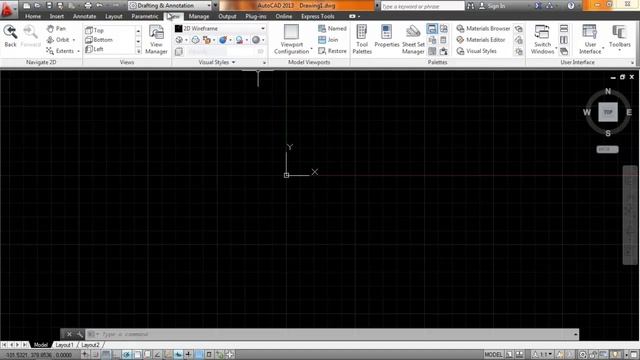Close the command line with its X button
The width and height of the screenshot is (640, 360).
pyautogui.click(x=69, y=334)
